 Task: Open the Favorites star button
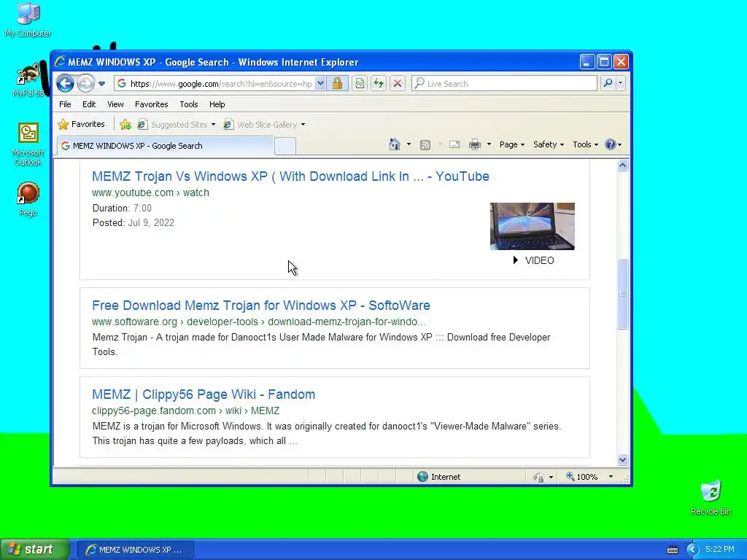click(81, 124)
